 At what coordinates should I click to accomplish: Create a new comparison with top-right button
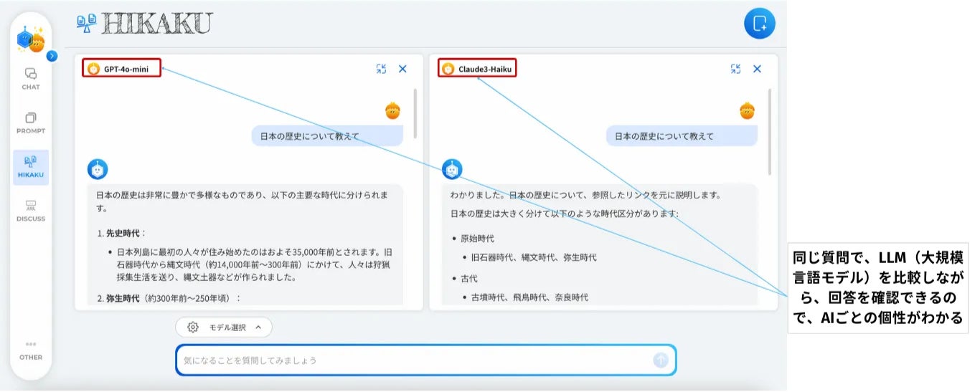[760, 23]
